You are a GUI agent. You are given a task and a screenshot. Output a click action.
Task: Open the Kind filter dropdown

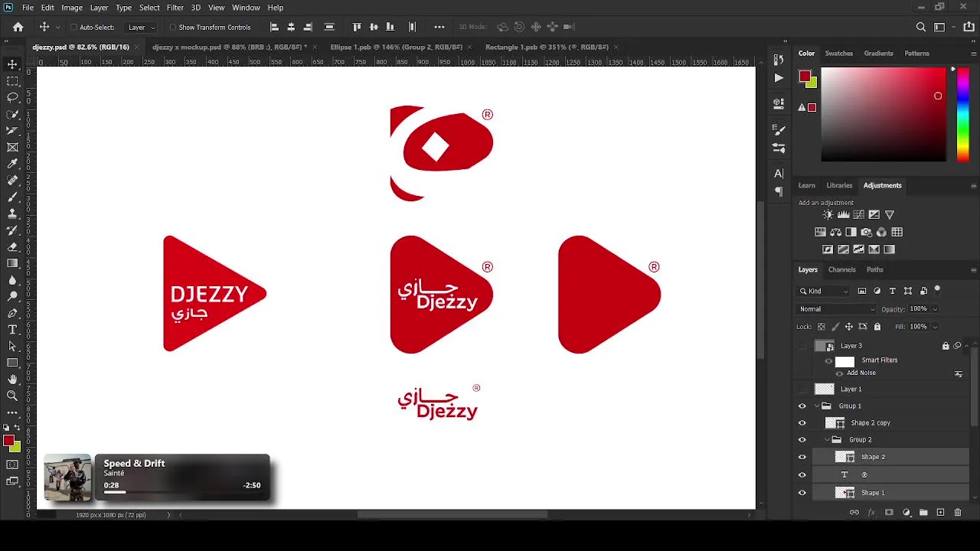[x=824, y=291]
